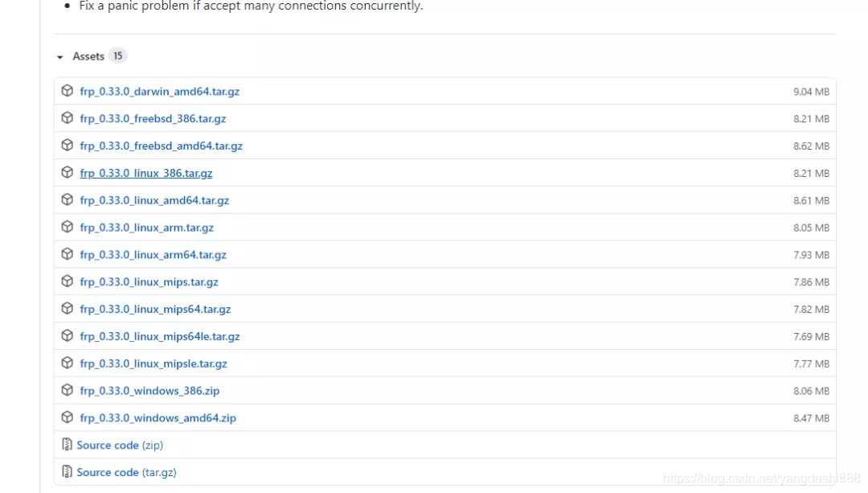This screenshot has height=493, width=868.
Task: Download frp_0.33.0_windows_386.zip
Action: click(x=149, y=391)
